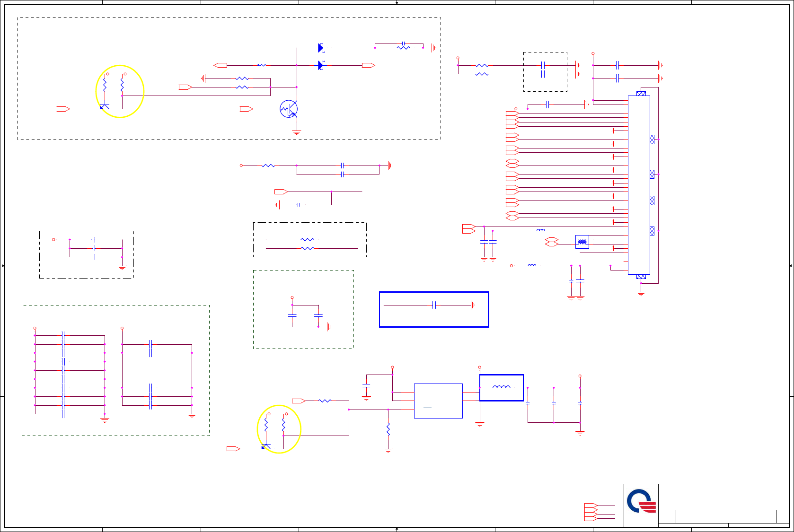Click the ground symbol under the circled transistor

(297, 132)
